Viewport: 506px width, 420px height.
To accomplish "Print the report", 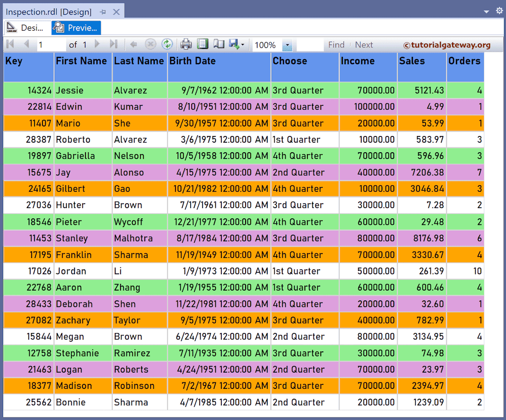I will tap(186, 44).
